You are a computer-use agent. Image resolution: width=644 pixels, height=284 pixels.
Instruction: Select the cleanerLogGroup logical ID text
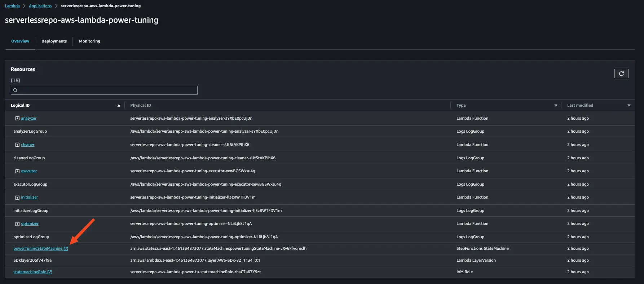(29, 158)
